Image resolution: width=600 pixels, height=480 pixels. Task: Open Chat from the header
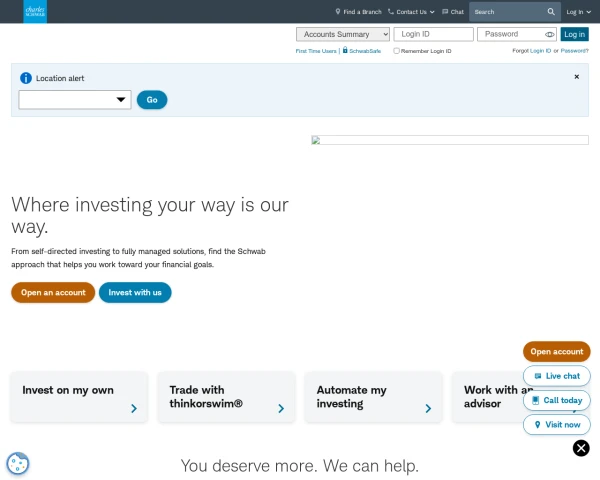453,12
